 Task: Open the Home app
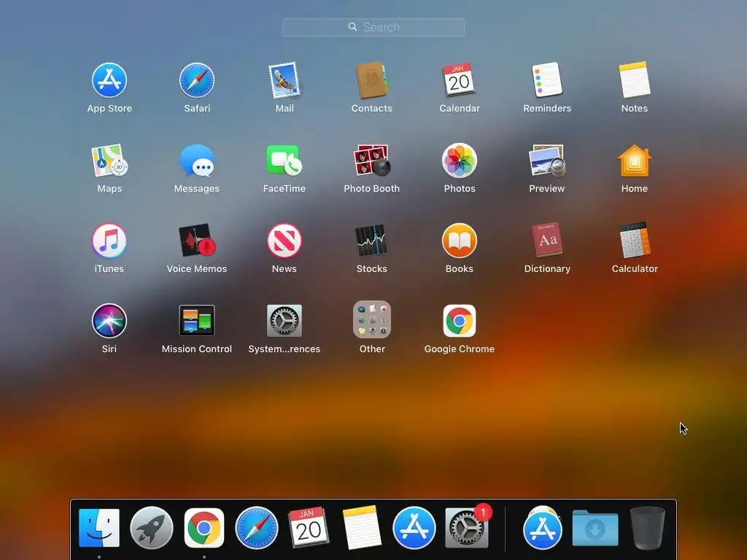[x=635, y=161]
